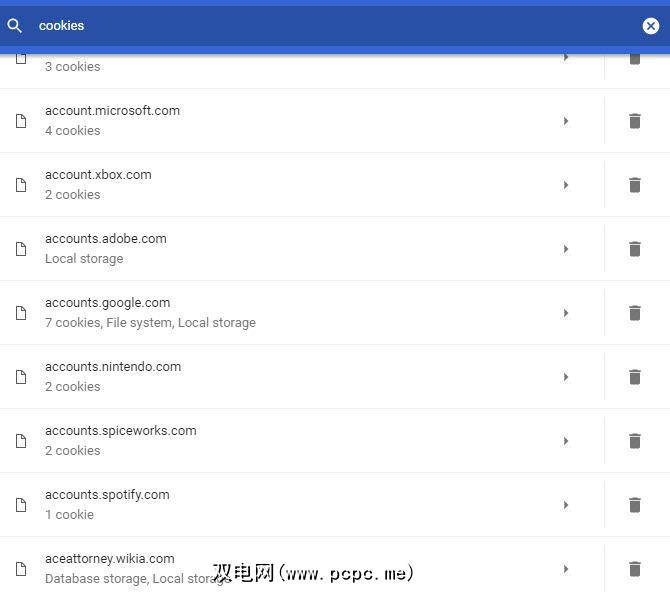Delete account.xbox.com data with trash icon
The width and height of the screenshot is (670, 596).
[635, 185]
